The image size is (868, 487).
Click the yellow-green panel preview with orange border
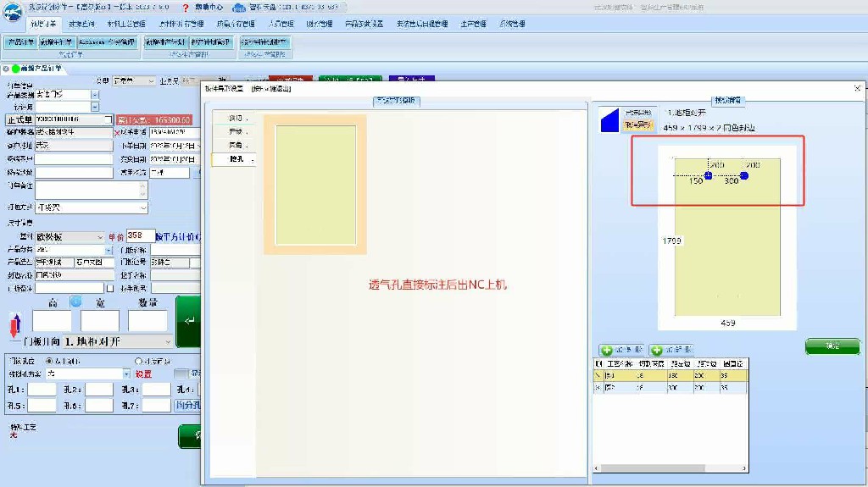click(x=315, y=185)
